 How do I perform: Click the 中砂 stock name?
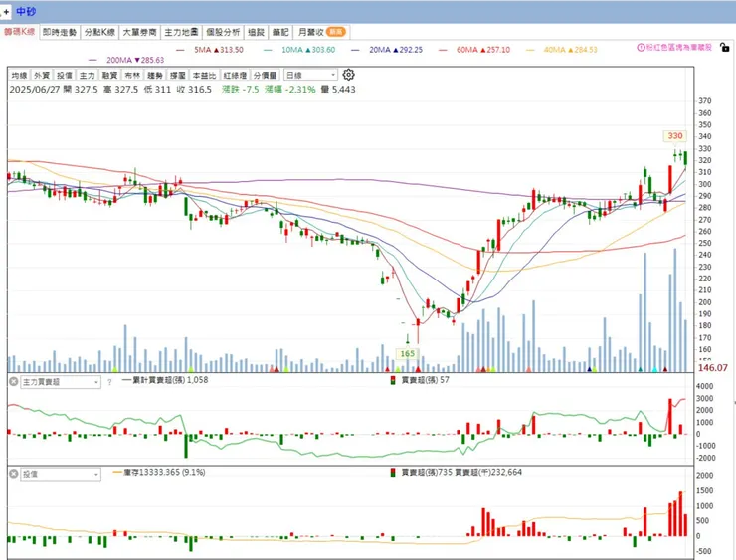pos(26,11)
